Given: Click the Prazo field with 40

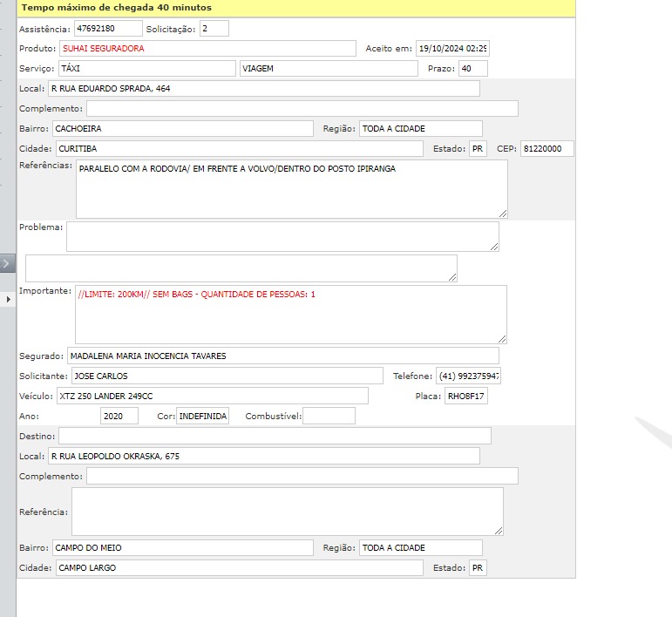Looking at the screenshot, I should tap(473, 69).
